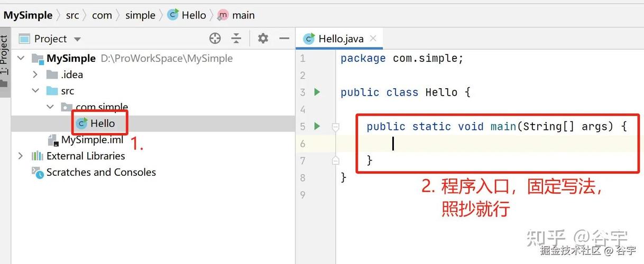
Task: Select MySimple.iml file in the tree
Action: pyautogui.click(x=92, y=140)
